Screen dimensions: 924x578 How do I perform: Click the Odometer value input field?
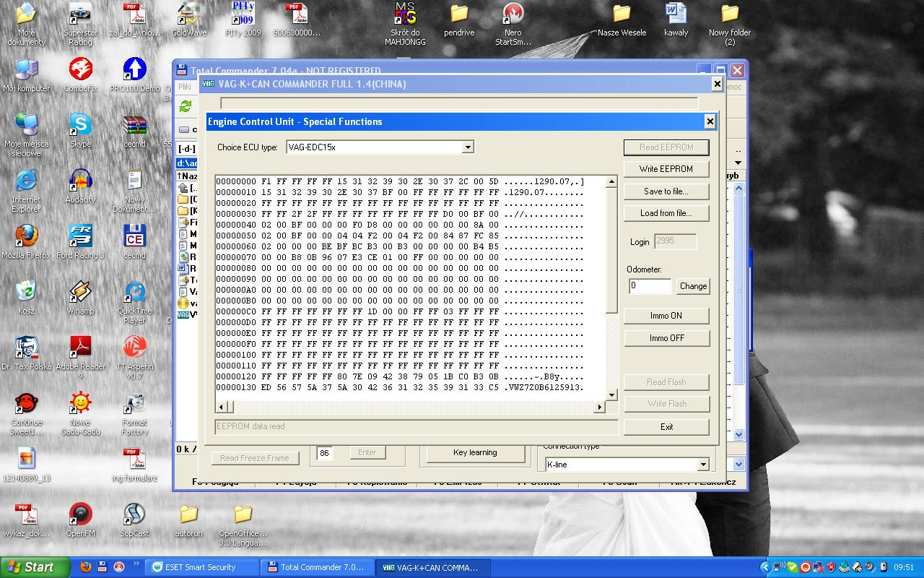tap(650, 286)
